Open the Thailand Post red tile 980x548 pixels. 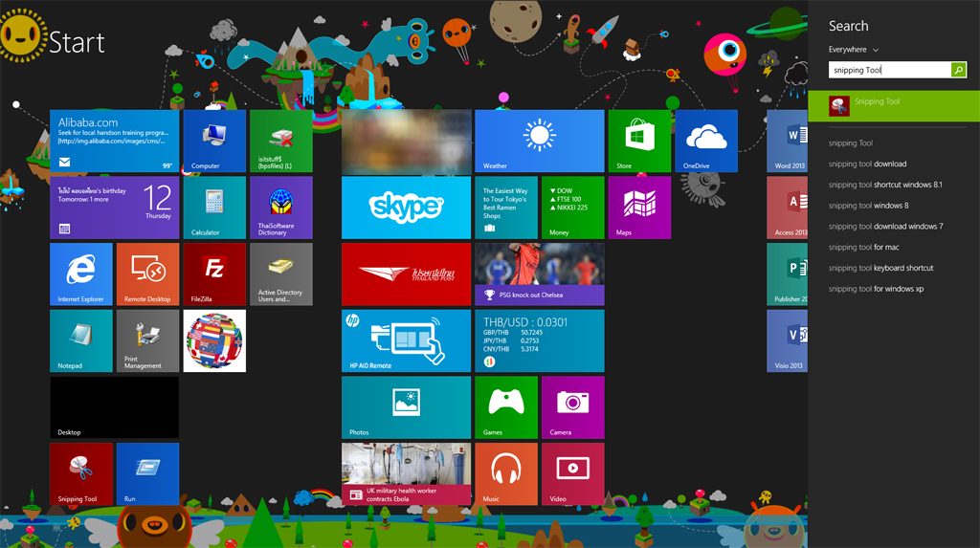pos(406,274)
